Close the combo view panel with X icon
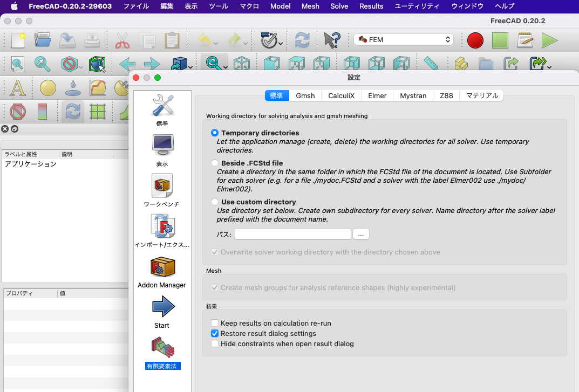Screen dimensions: 579x392 click(x=5, y=129)
